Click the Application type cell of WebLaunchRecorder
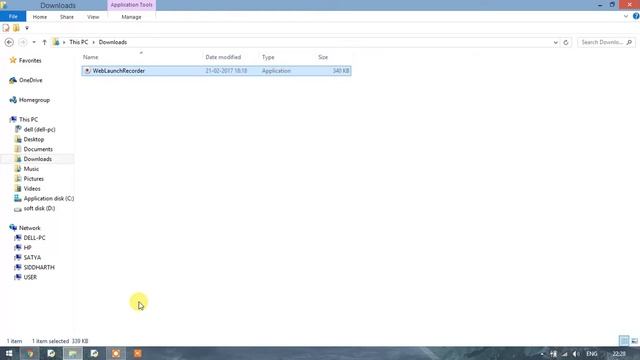Viewport: 640px width, 360px height. click(x=276, y=71)
